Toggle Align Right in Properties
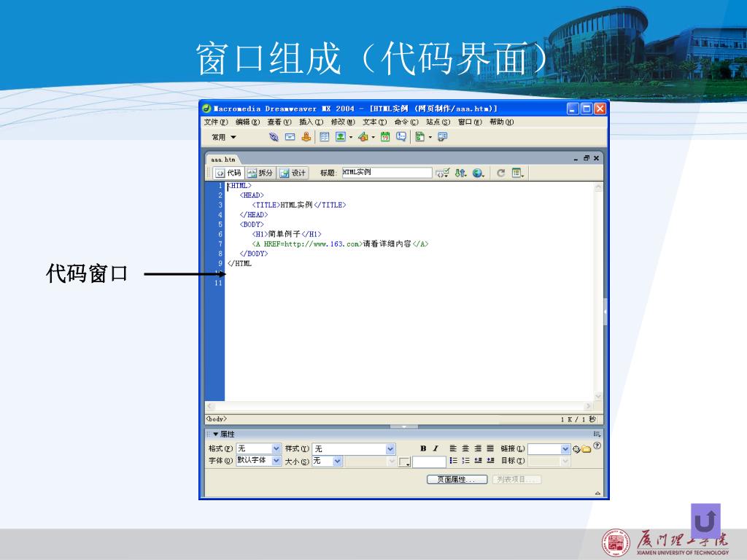747x560 pixels. (478, 448)
